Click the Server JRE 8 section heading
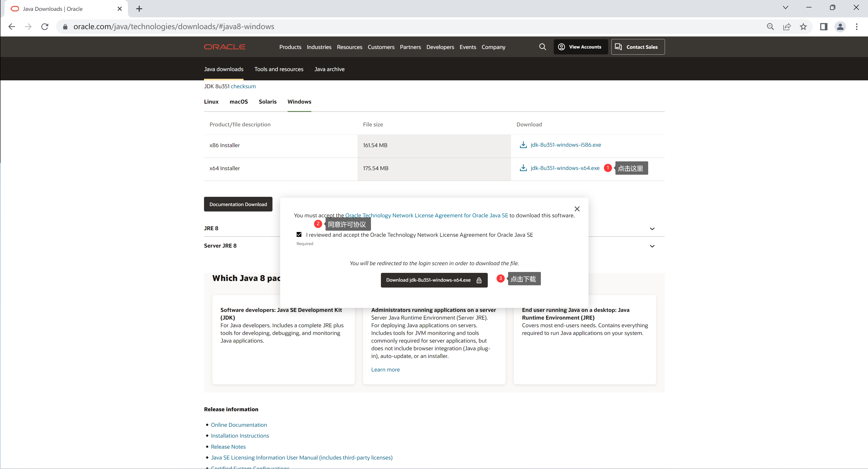Screen dimensions: 868x469 220,246
